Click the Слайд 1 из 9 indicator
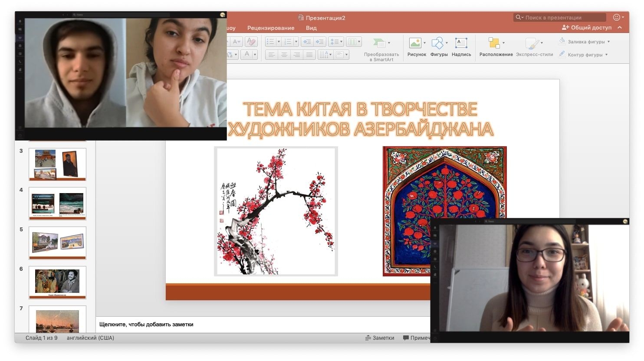The width and height of the screenshot is (644, 361). coord(41,338)
